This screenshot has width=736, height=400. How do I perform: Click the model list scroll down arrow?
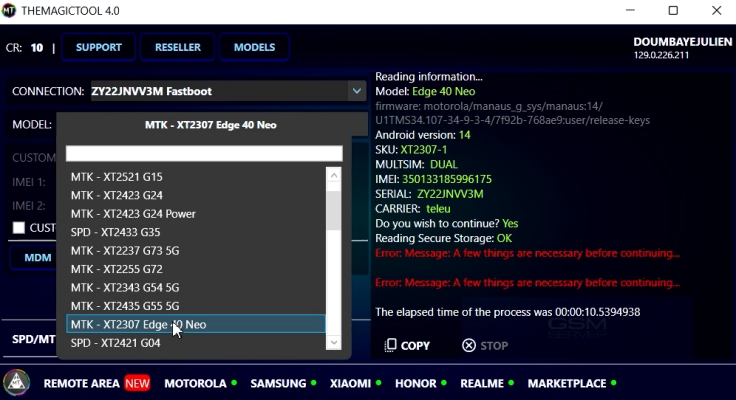tap(334, 342)
